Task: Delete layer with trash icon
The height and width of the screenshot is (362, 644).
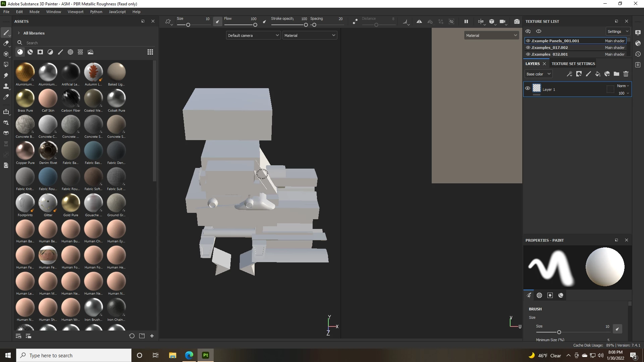Action: coord(626,74)
